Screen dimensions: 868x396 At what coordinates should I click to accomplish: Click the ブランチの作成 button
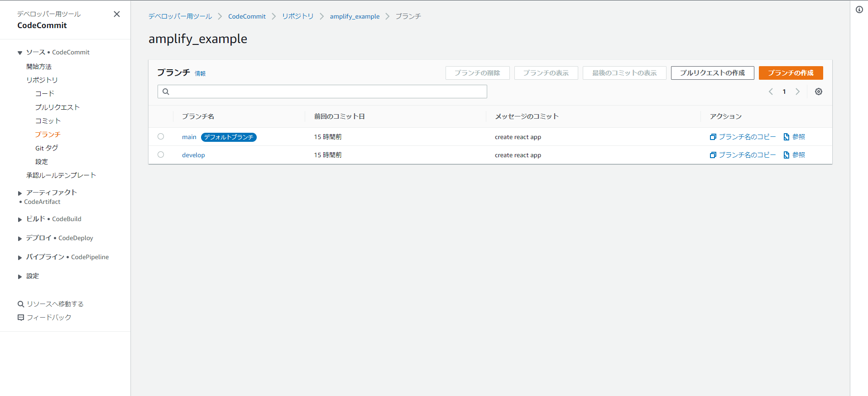(791, 73)
